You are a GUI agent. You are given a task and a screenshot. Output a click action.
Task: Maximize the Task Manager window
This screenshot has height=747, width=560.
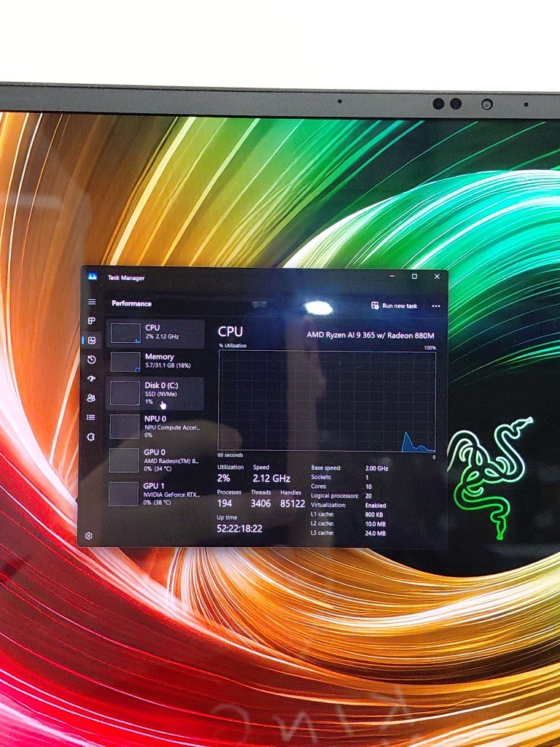[414, 276]
